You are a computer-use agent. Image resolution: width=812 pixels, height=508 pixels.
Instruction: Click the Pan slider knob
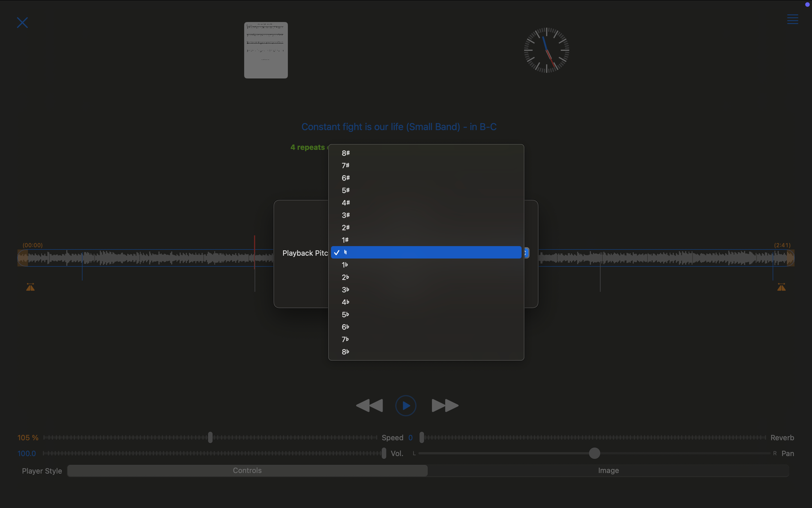[594, 453]
